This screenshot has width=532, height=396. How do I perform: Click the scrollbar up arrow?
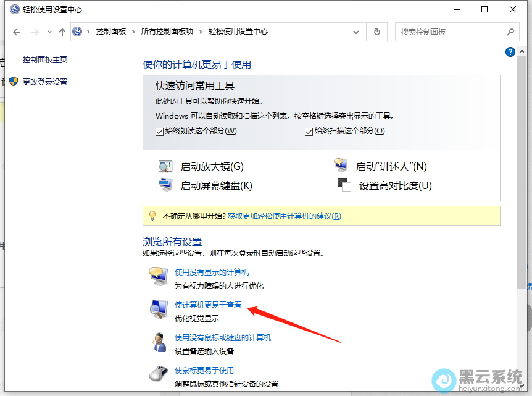(x=522, y=52)
